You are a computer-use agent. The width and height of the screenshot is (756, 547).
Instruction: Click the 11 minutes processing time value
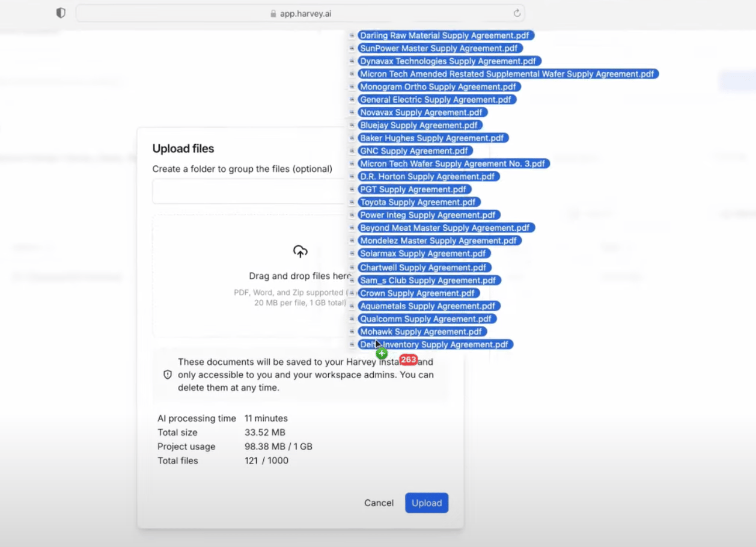pos(266,418)
